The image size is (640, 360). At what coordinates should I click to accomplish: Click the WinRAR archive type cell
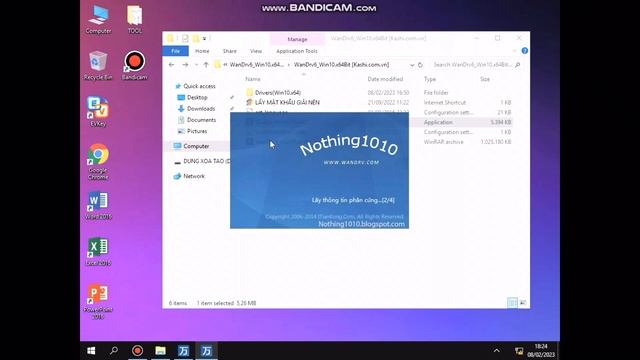pos(443,142)
